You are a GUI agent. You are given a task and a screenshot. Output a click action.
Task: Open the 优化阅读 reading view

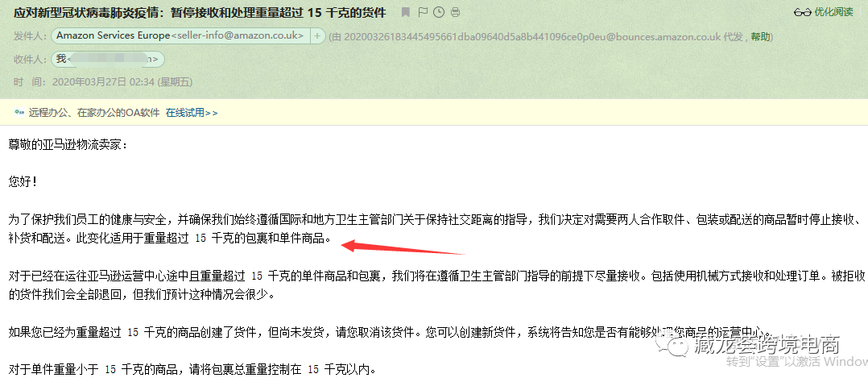pos(833,12)
